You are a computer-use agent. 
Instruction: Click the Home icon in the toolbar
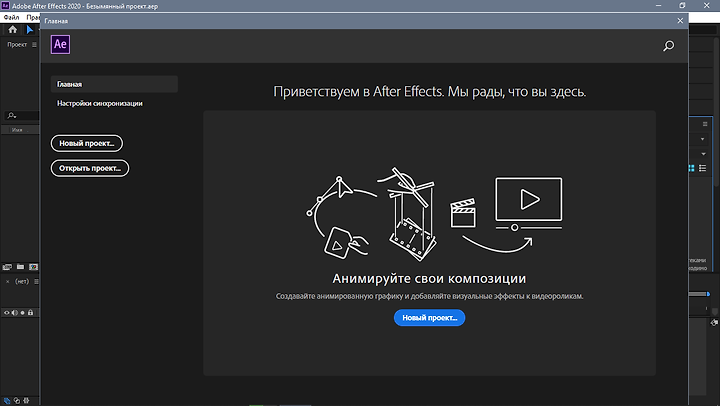point(12,29)
